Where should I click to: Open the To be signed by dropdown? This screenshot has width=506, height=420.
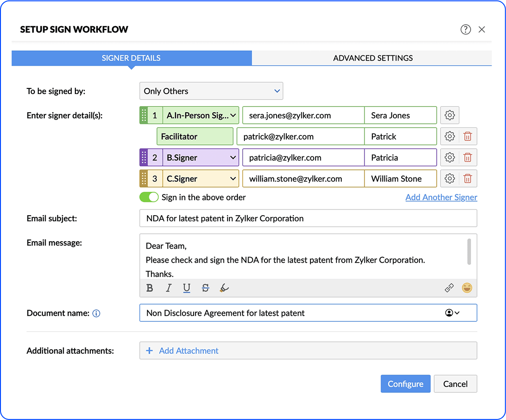click(x=211, y=91)
